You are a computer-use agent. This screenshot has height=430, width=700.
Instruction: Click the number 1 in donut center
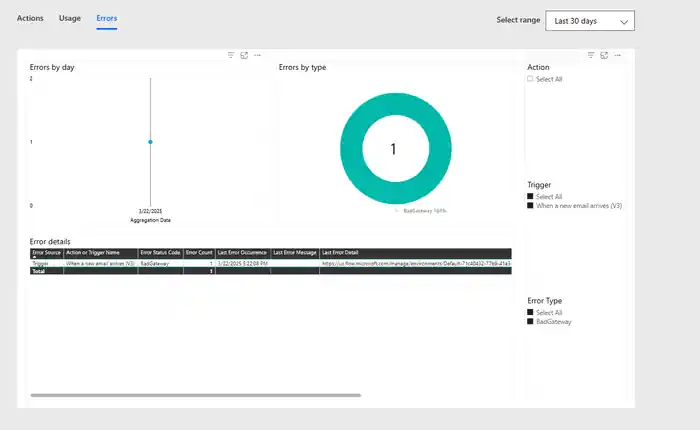click(x=393, y=149)
